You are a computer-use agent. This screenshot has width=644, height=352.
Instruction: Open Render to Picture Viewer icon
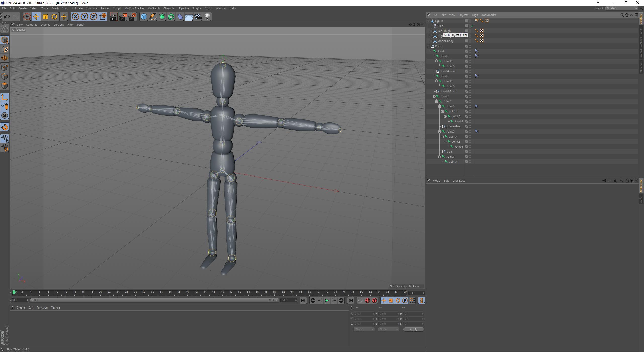123,17
